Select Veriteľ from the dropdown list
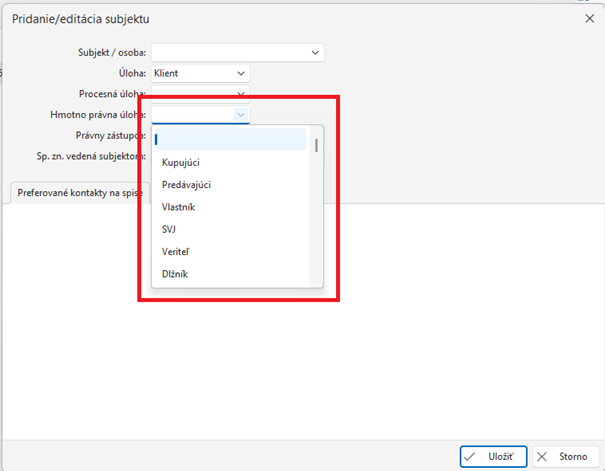This screenshot has height=471, width=605. pyautogui.click(x=176, y=251)
